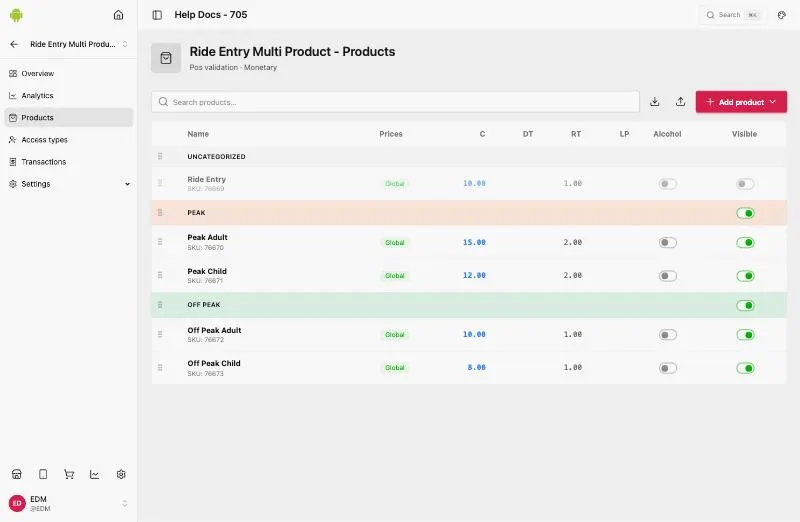This screenshot has width=800, height=522.
Task: Click the green Android logo icon
Action: 16,15
